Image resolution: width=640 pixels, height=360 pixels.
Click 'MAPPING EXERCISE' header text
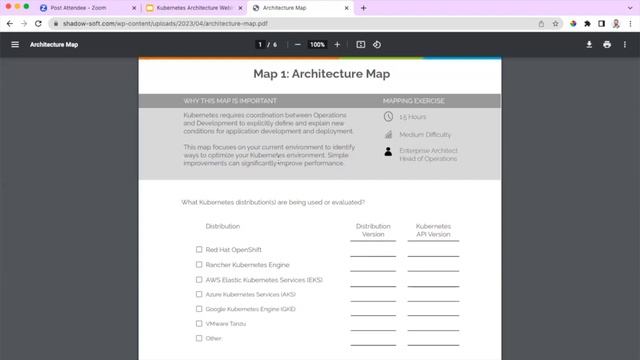tap(413, 101)
